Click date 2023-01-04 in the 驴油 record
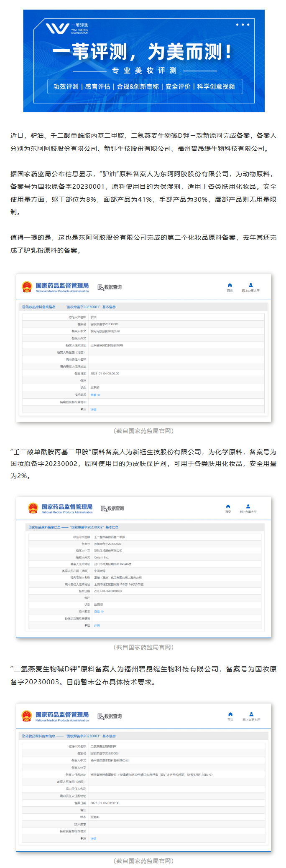The image size is (286, 868). pos(105,374)
